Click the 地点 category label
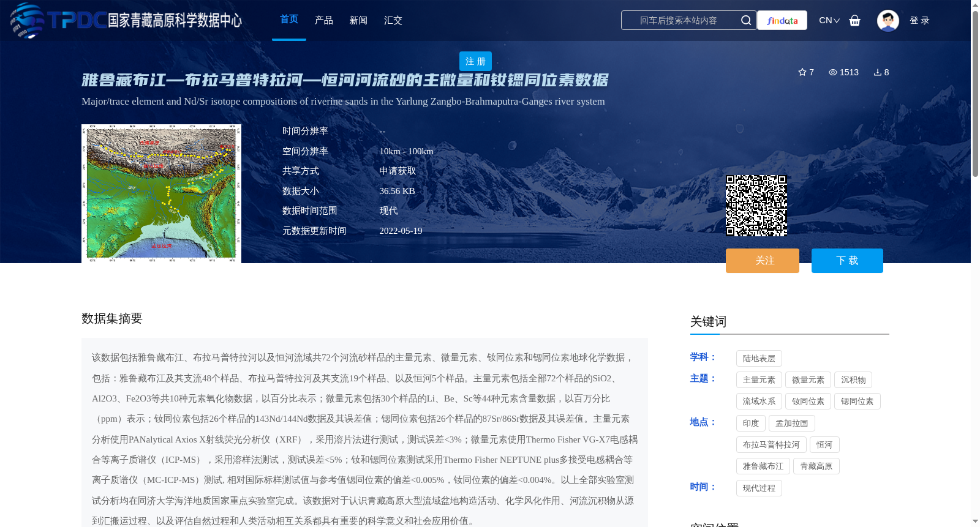This screenshot has width=980, height=527. [x=703, y=422]
